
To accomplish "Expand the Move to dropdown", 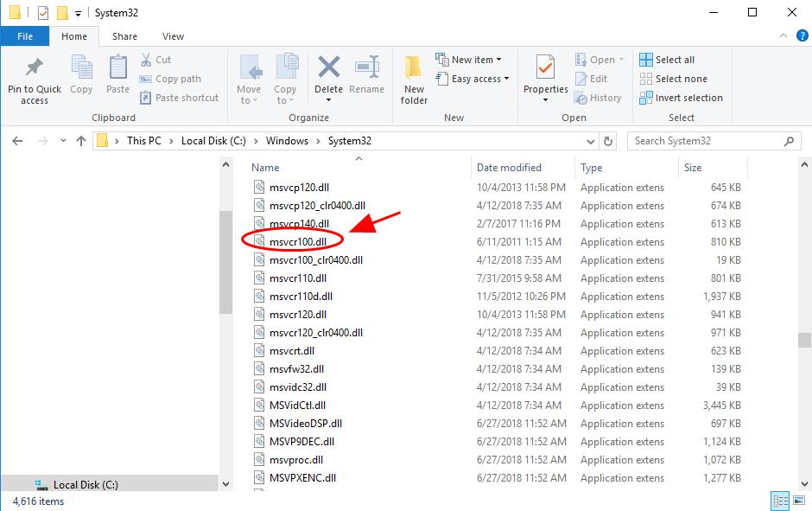I will pos(249,100).
